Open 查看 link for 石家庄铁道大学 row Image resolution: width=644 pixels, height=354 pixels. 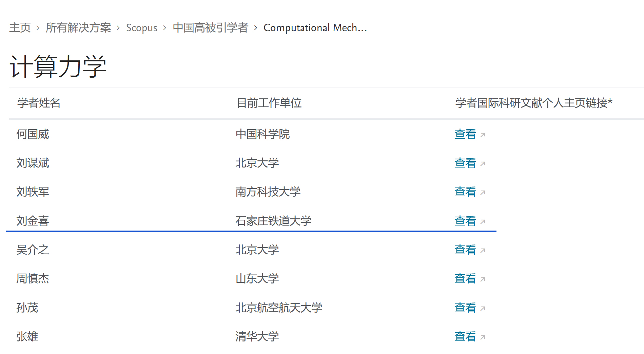click(x=465, y=221)
